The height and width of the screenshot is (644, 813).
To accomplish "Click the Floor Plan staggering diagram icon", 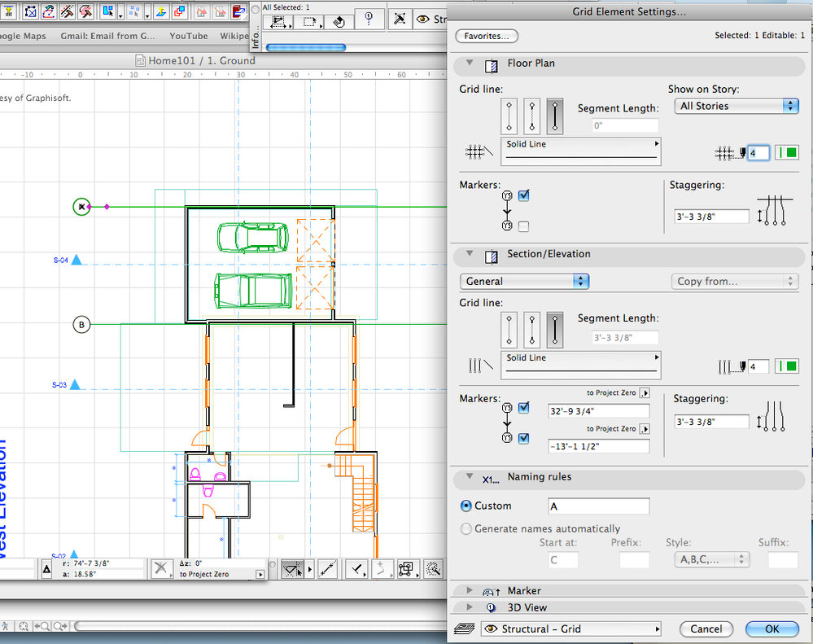I will (x=774, y=209).
